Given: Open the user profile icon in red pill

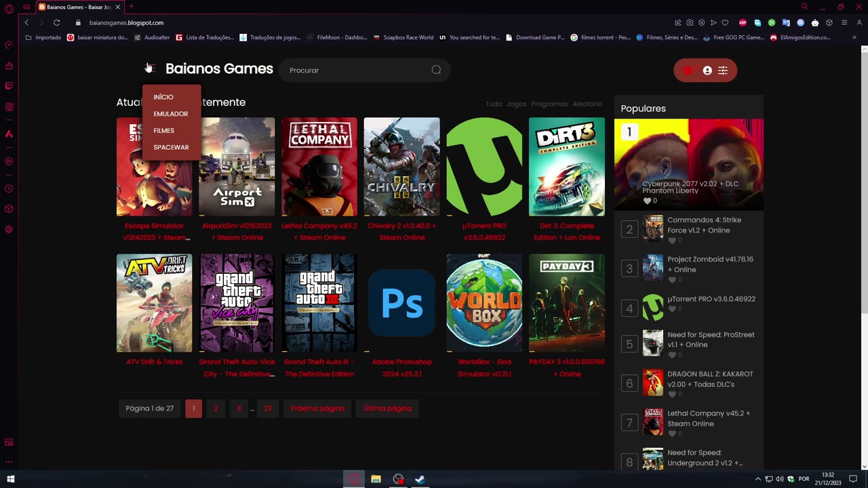Looking at the screenshot, I should 707,70.
